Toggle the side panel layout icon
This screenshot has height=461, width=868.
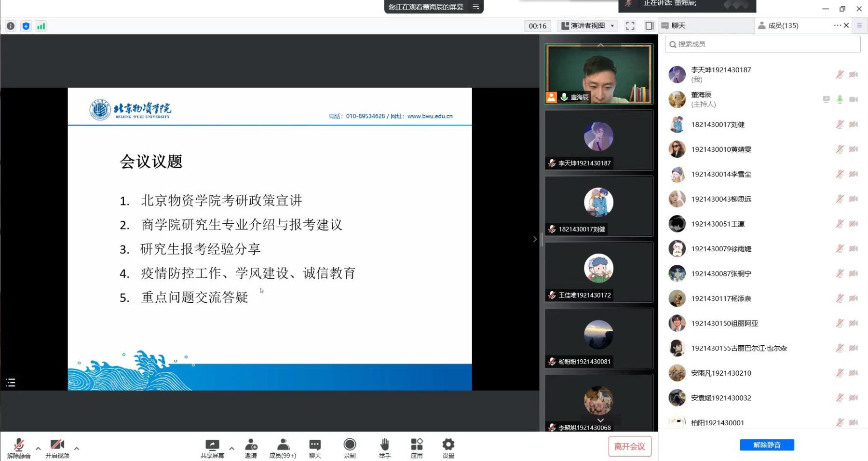(x=649, y=26)
